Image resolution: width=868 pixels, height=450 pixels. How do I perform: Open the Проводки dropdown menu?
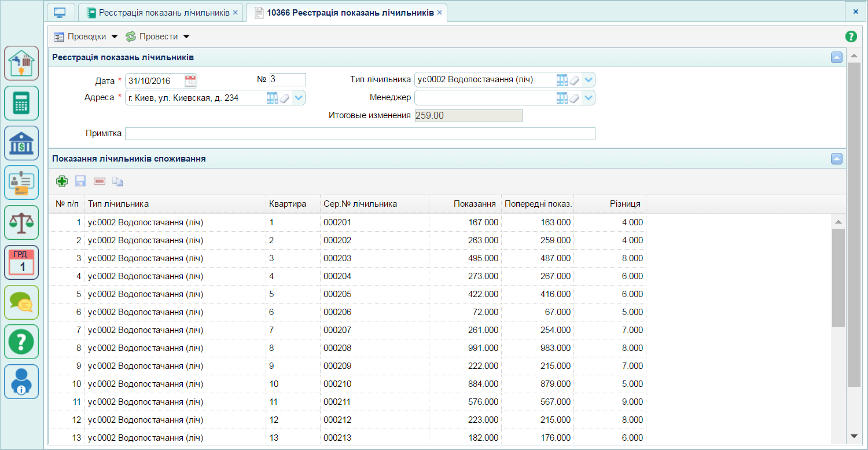pos(86,36)
